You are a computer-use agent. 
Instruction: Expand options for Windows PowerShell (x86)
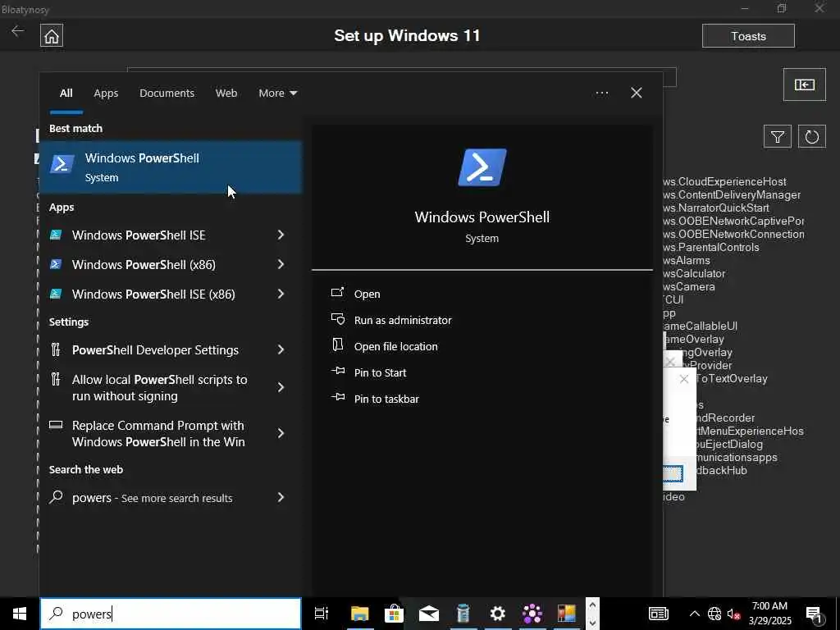pos(281,265)
